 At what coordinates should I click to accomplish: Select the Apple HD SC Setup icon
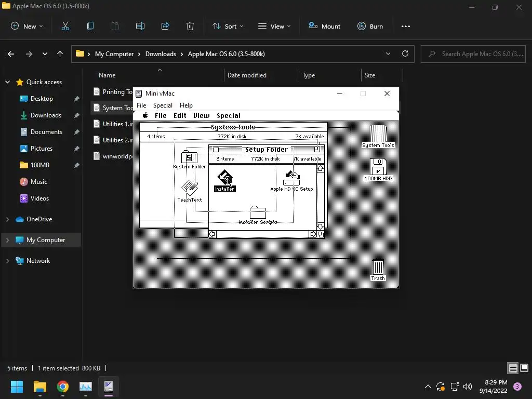click(x=291, y=178)
